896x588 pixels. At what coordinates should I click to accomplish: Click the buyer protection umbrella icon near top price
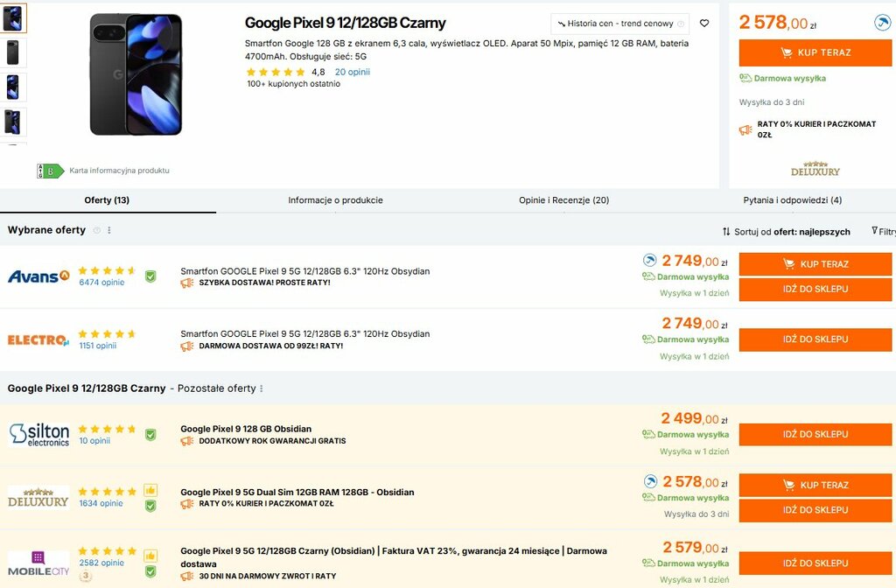[882, 23]
